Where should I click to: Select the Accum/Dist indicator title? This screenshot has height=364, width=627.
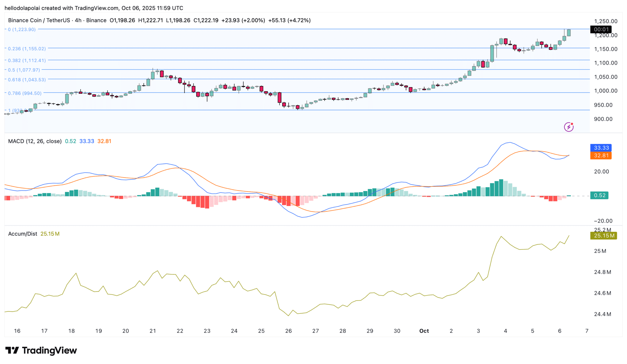pos(23,234)
